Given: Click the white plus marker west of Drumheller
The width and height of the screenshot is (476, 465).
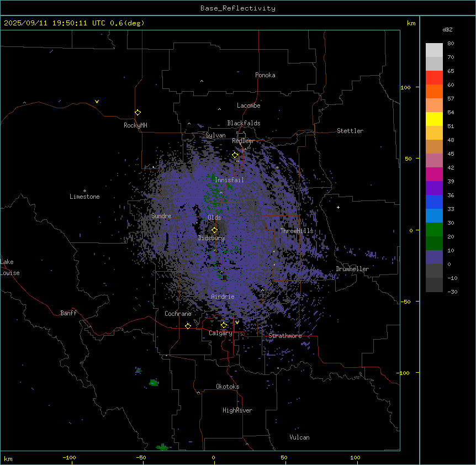Looking at the screenshot, I should pyautogui.click(x=338, y=207).
